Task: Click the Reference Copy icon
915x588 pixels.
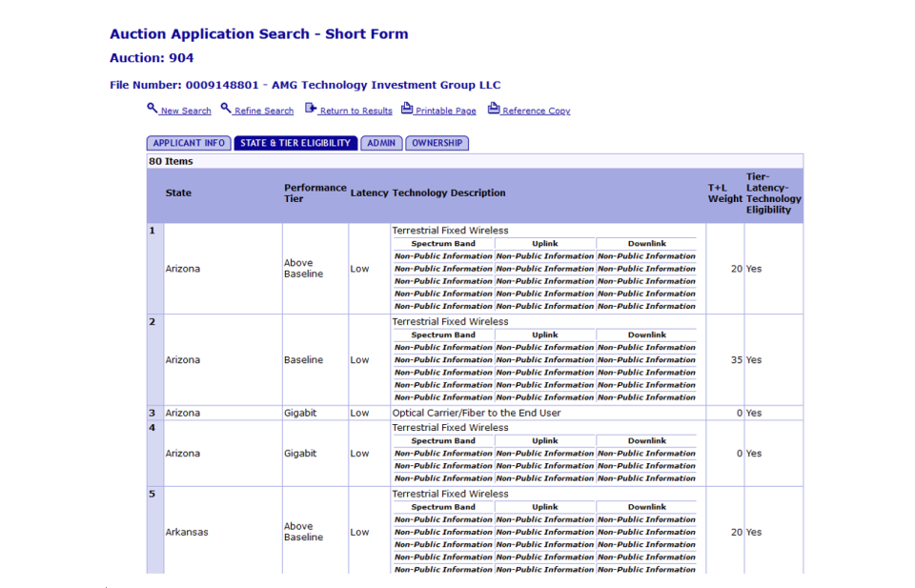Action: click(494, 109)
